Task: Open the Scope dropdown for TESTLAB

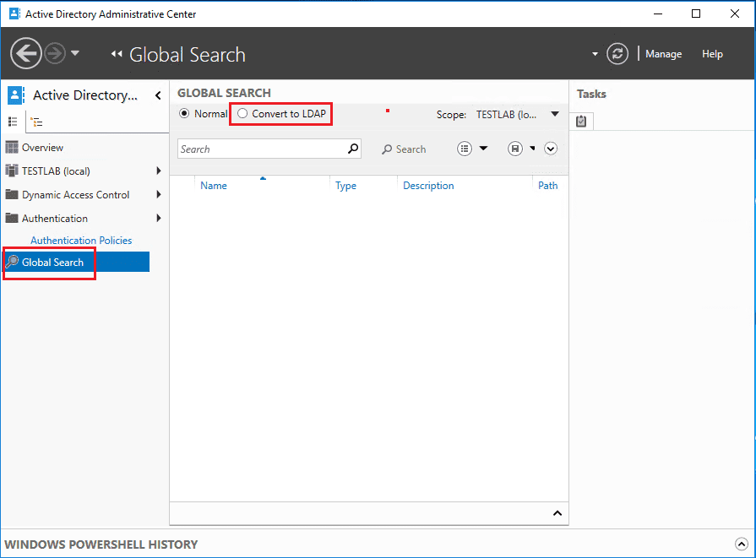Action: click(555, 114)
